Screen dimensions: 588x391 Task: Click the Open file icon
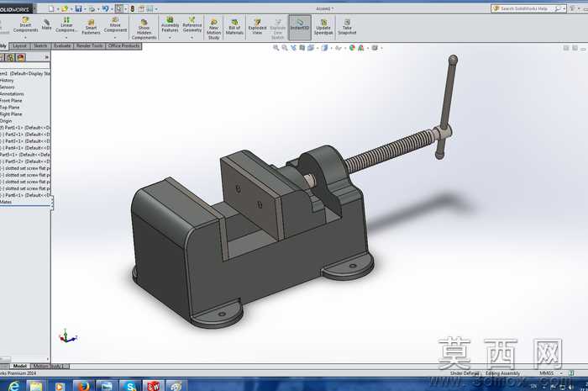[x=65, y=8]
